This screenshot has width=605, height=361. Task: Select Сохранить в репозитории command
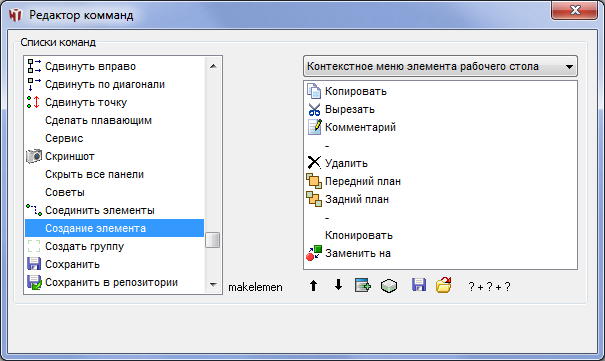pyautogui.click(x=112, y=282)
